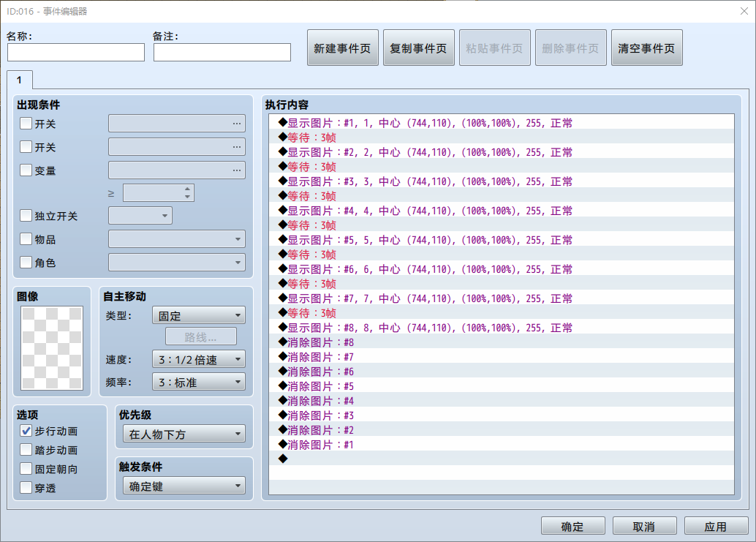Open the 类型 movement type dropdown
The image size is (756, 542).
[199, 315]
